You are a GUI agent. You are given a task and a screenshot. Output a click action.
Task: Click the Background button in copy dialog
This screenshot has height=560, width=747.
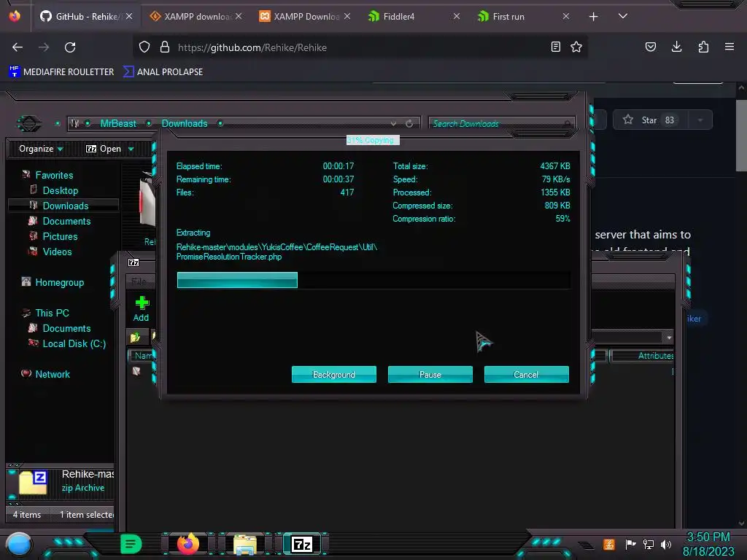pyautogui.click(x=333, y=374)
